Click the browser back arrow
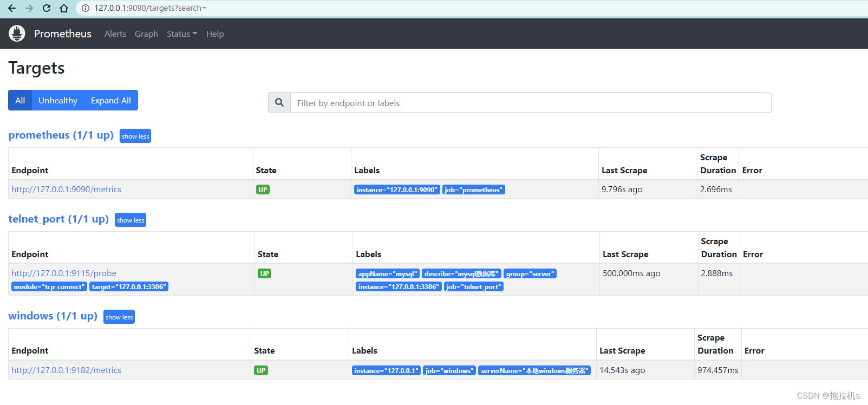 point(12,8)
